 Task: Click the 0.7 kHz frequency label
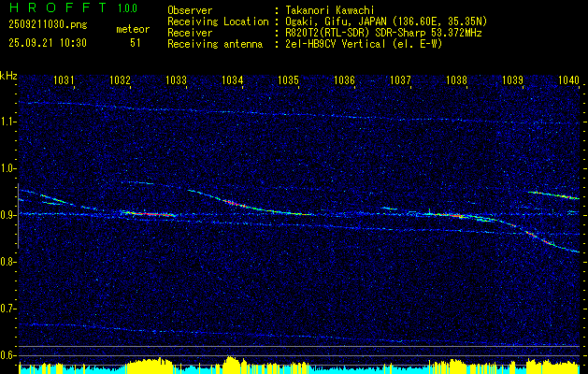(7, 309)
